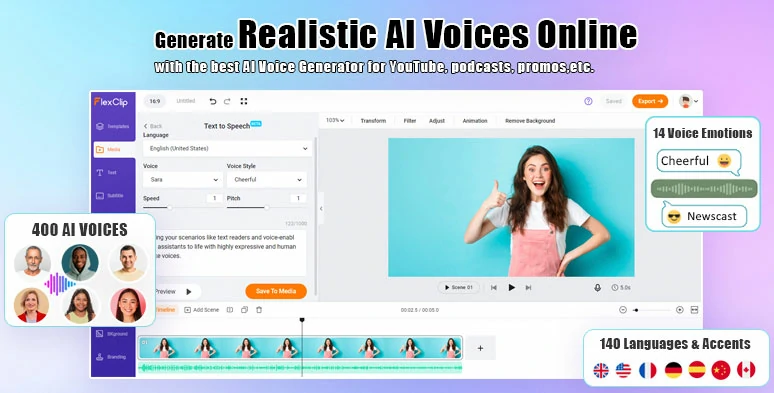774x393 pixels.
Task: Adjust the Pitch slider handle
Action: 267,208
